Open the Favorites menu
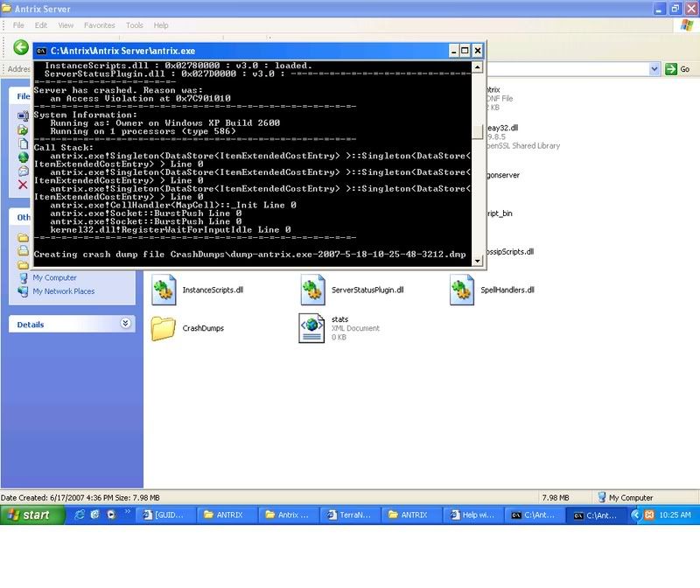Viewport: 700px width, 588px height. [99, 25]
